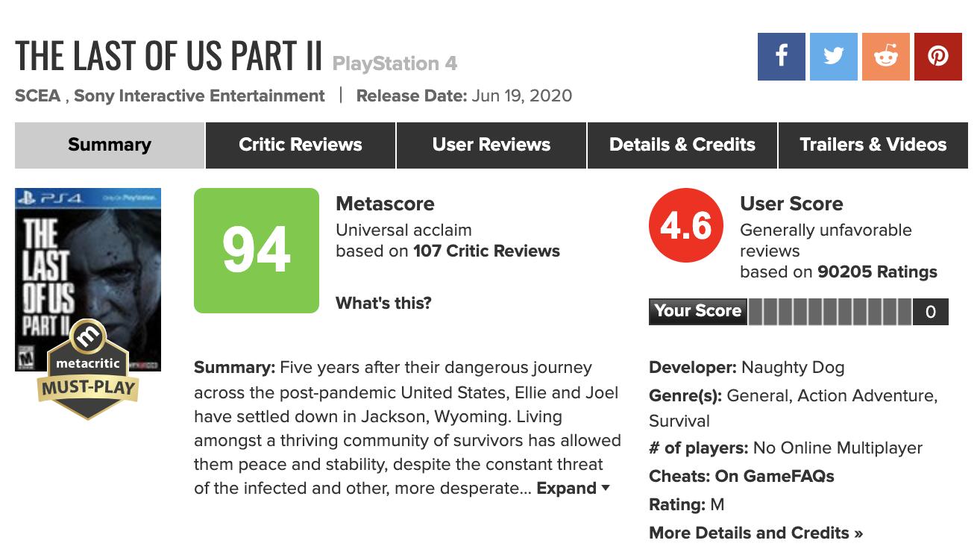
Task: Open the Naughty Dog developer link
Action: 793,368
